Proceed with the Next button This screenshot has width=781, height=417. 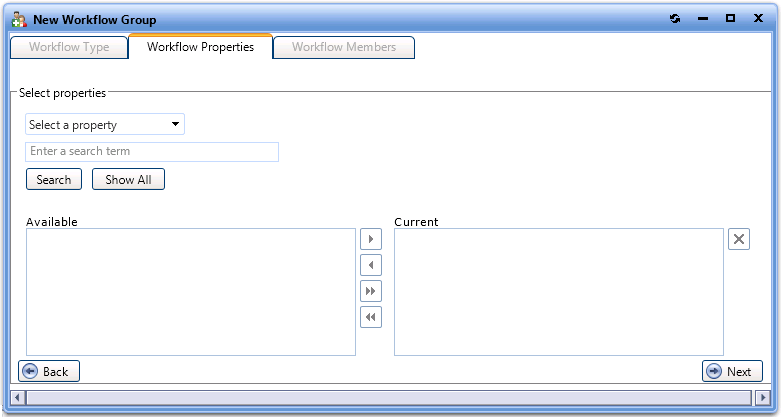(732, 372)
